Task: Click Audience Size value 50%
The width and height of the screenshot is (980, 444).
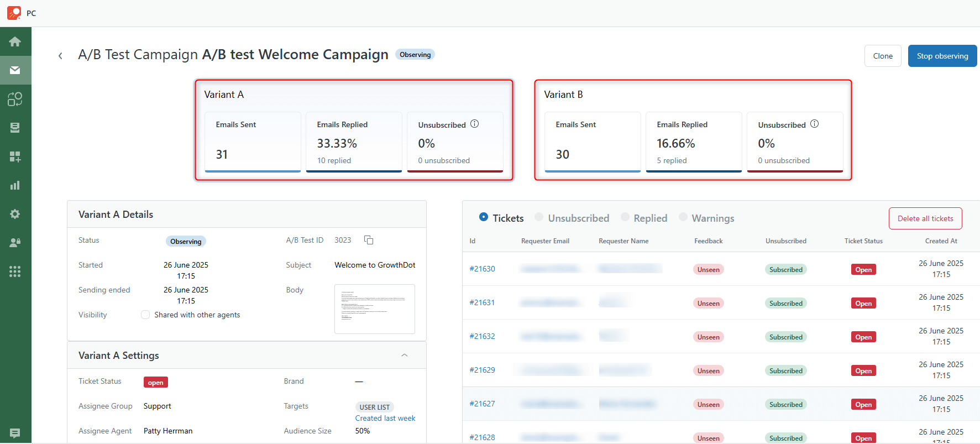Action: 363,431
